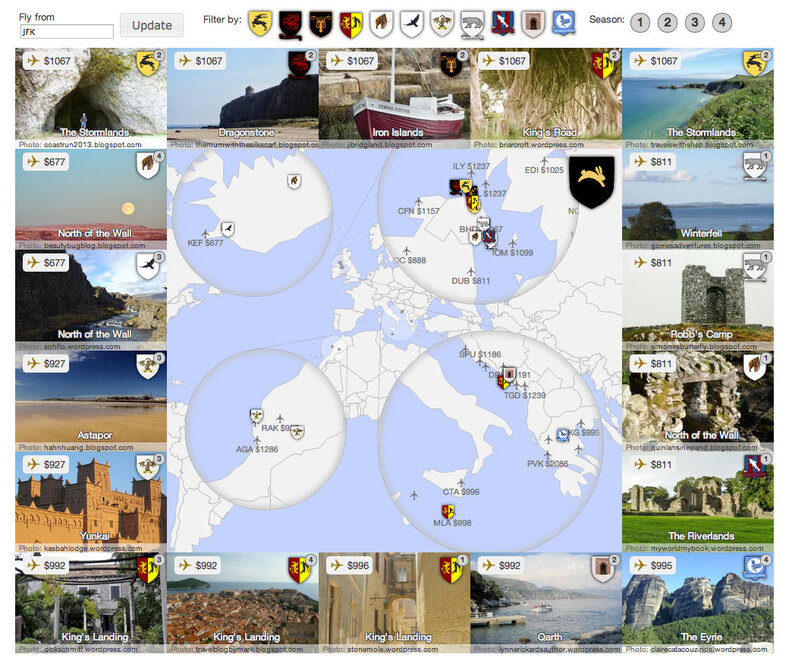Select Season 2 filter
This screenshot has width=792, height=667.
(668, 23)
